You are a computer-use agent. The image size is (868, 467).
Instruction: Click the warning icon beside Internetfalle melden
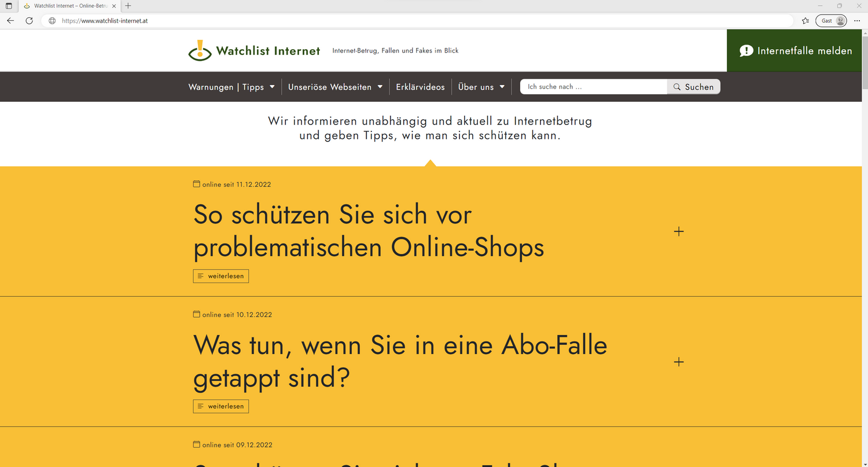click(746, 50)
